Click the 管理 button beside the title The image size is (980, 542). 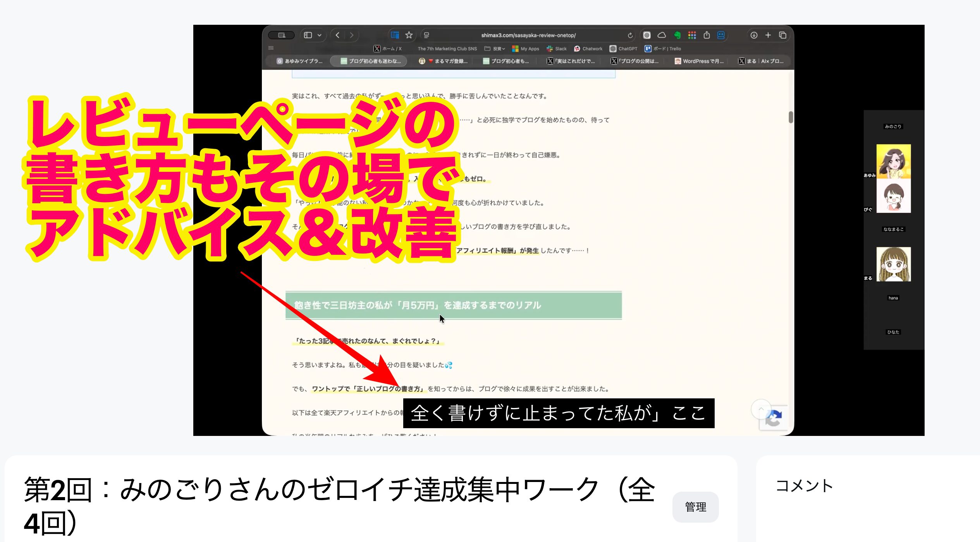click(696, 507)
